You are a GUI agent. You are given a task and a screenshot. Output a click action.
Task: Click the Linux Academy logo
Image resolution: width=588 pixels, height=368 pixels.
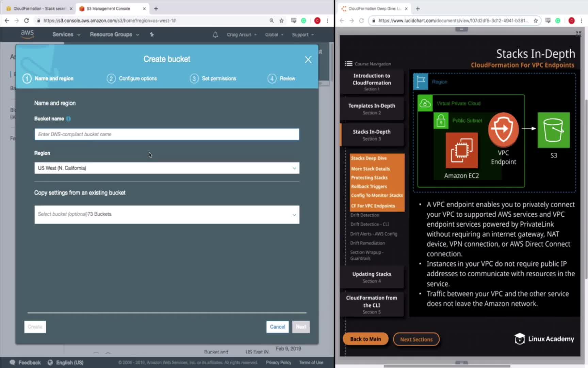[x=544, y=339]
